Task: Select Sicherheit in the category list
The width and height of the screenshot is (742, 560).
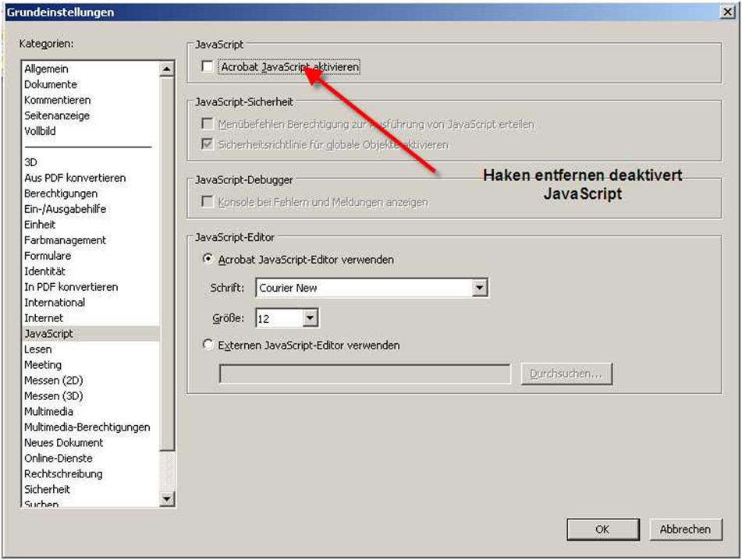Action: [x=47, y=489]
